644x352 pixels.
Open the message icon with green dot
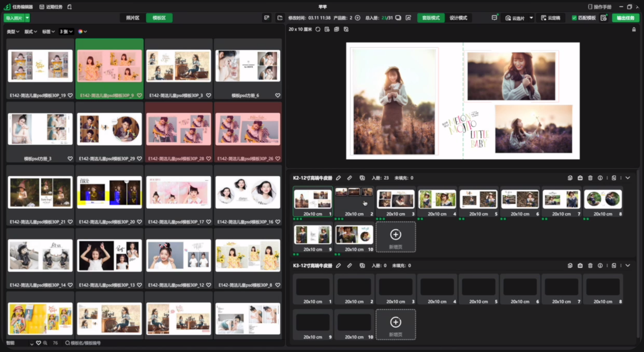[494, 18]
